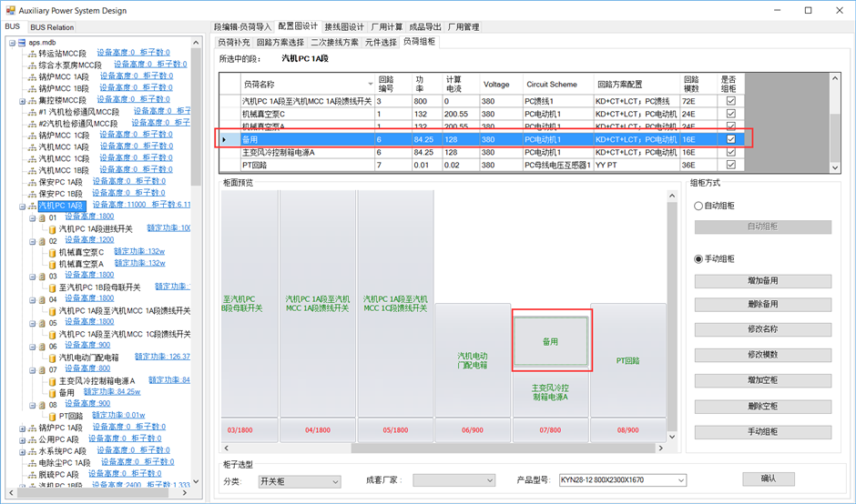Click the 增加空柜 button
The height and width of the screenshot is (504, 856).
point(762,380)
